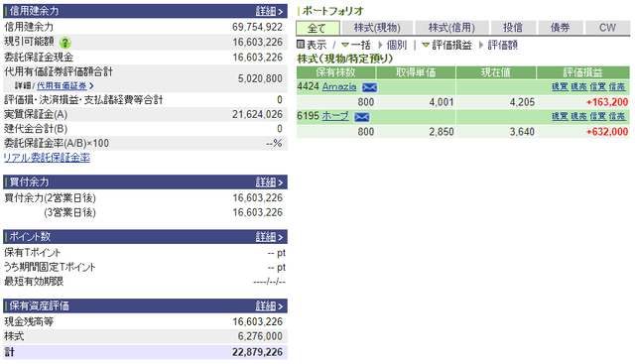Click the total 計 value 22,879,226

[257, 352]
